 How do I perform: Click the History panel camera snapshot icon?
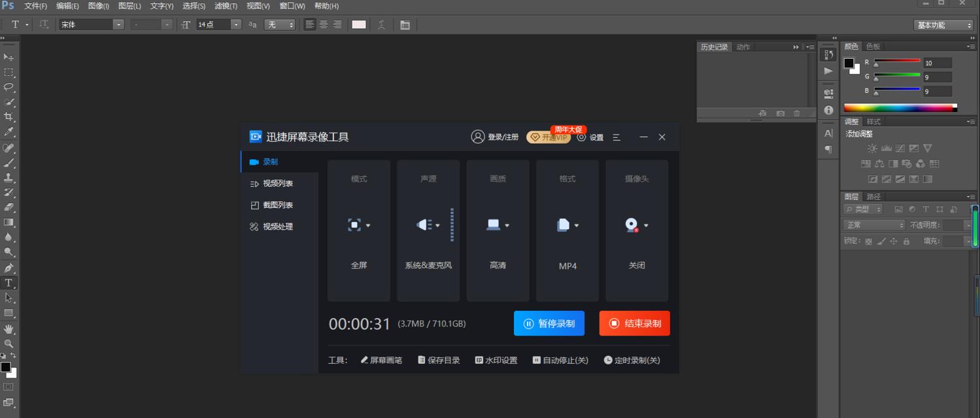coord(781,113)
